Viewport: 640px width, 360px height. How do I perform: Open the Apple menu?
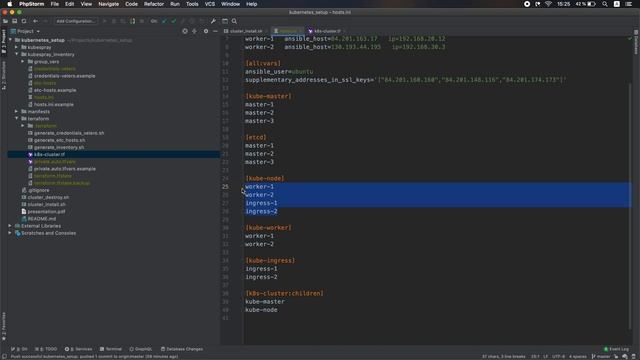click(x=9, y=4)
